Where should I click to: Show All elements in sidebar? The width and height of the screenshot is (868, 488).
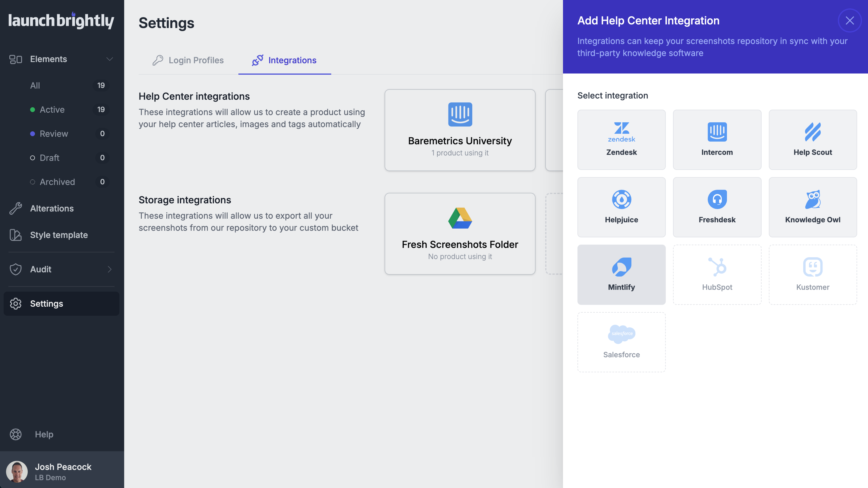(x=35, y=86)
